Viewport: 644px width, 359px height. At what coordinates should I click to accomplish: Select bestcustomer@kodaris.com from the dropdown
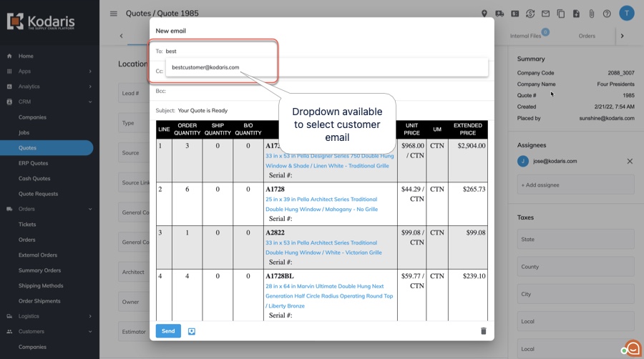tap(326, 67)
